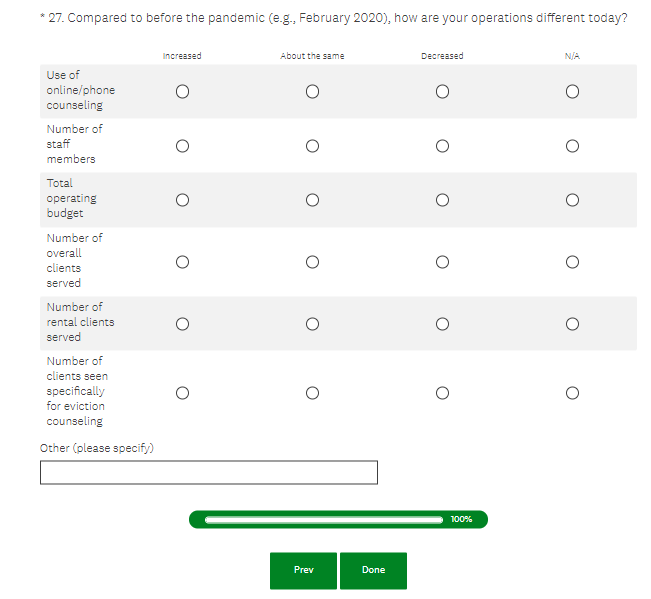This screenshot has height=599, width=651.
Task: Choose Decreased for total operating budget
Action: click(x=442, y=199)
